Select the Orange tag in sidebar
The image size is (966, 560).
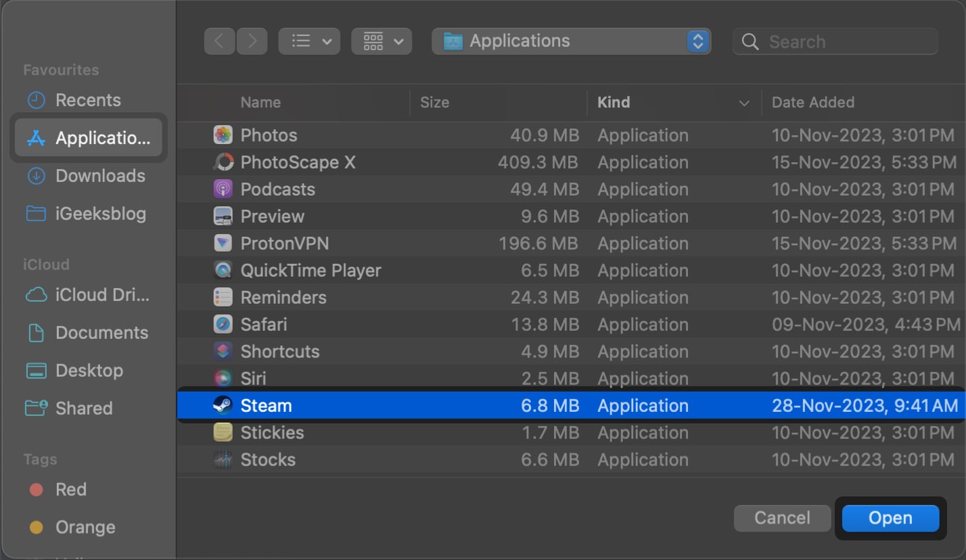point(73,528)
